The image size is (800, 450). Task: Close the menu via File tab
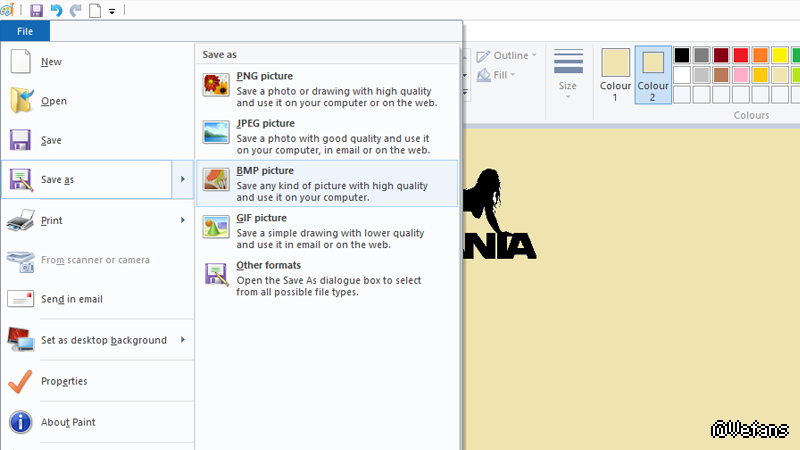(x=25, y=31)
